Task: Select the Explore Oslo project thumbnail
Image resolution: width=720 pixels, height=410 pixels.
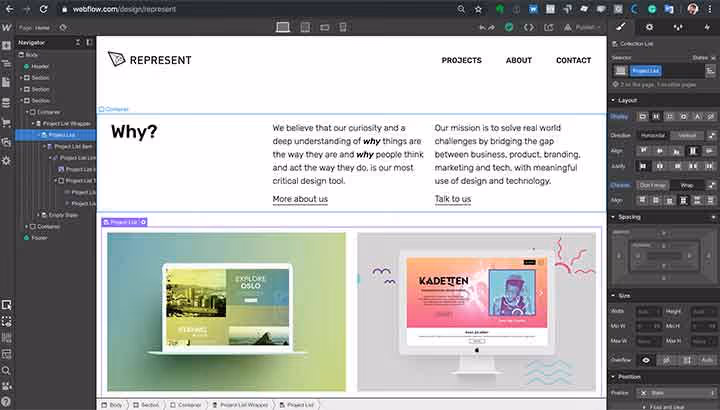Action: click(x=226, y=312)
